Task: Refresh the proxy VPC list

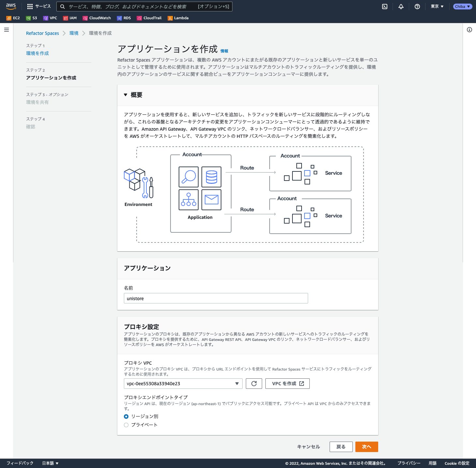Action: pos(254,384)
